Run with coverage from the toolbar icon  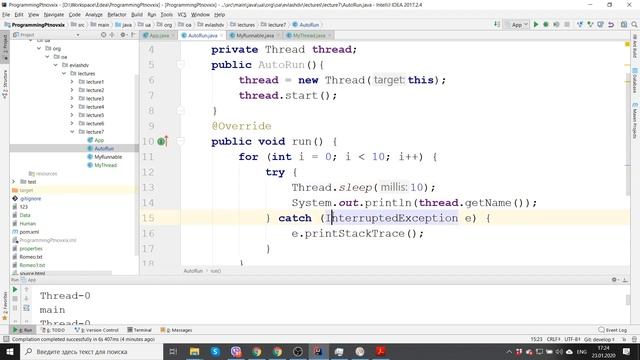tap(556, 24)
